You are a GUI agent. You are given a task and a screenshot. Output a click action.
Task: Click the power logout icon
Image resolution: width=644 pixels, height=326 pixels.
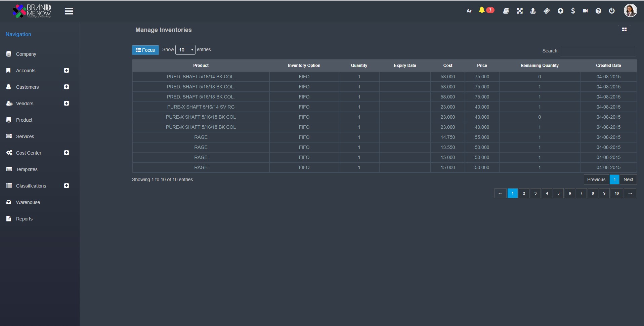(x=612, y=11)
